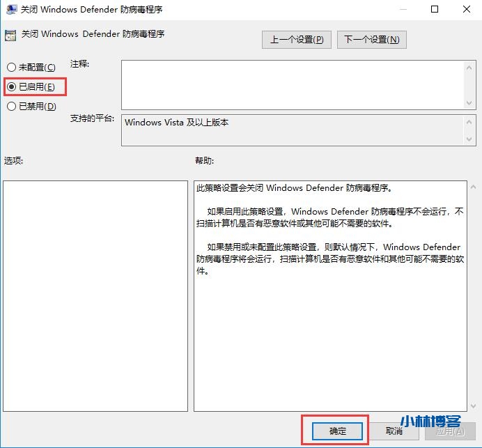The width and height of the screenshot is (482, 448).
Task: Click the supported platform scroll down arrow
Action: point(470,139)
